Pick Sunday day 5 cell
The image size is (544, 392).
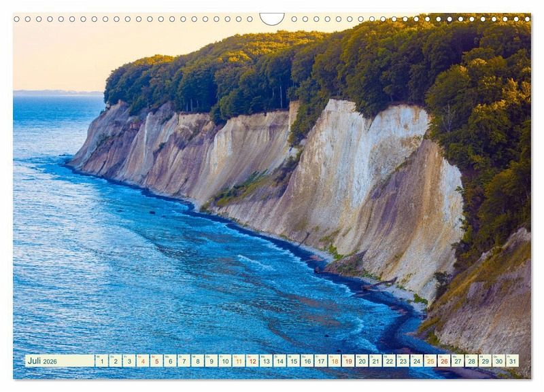[156, 361]
